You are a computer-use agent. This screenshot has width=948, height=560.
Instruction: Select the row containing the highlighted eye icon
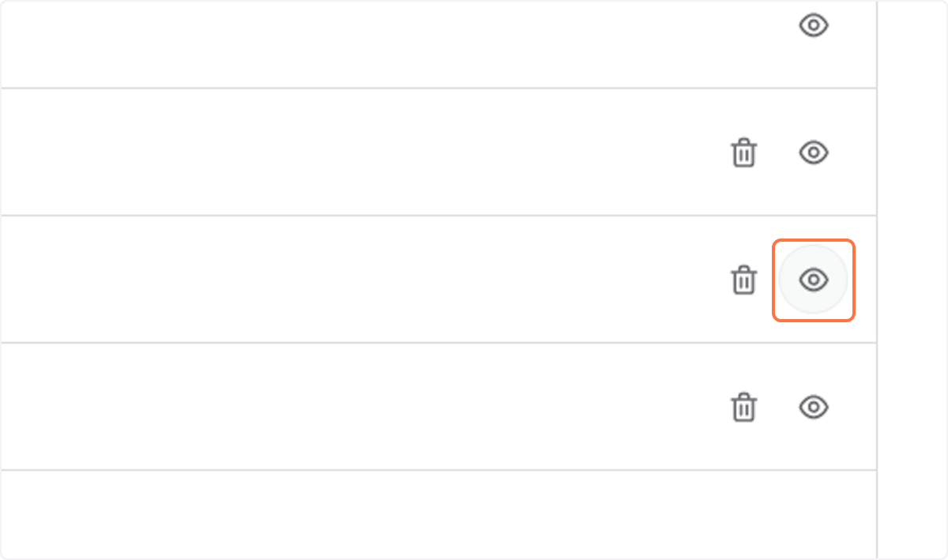click(x=355, y=280)
